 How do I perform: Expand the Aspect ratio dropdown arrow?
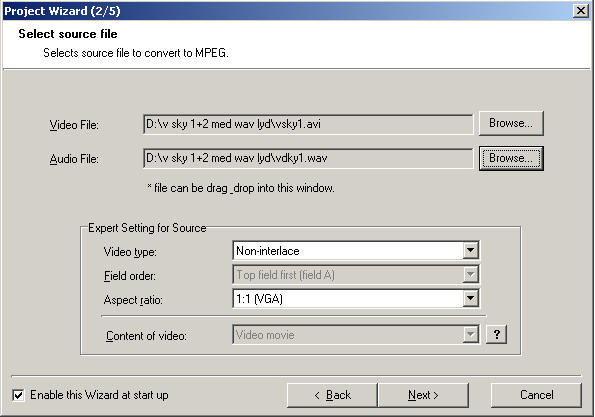tap(470, 299)
